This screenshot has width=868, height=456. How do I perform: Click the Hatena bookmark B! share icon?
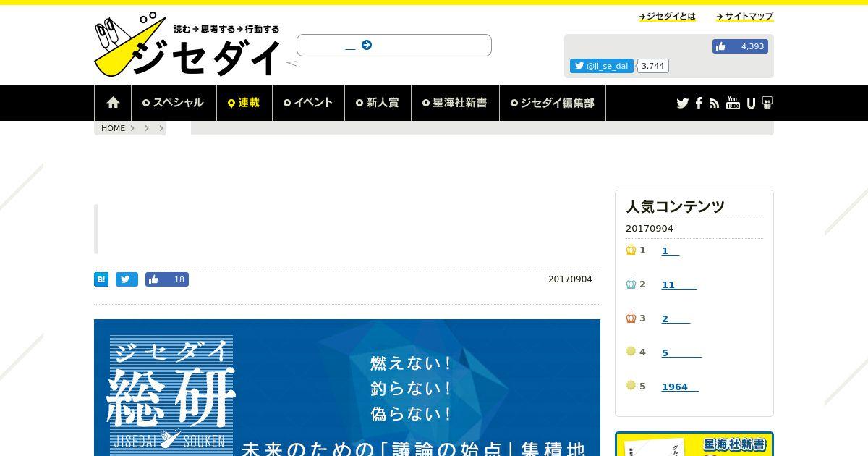tap(101, 279)
